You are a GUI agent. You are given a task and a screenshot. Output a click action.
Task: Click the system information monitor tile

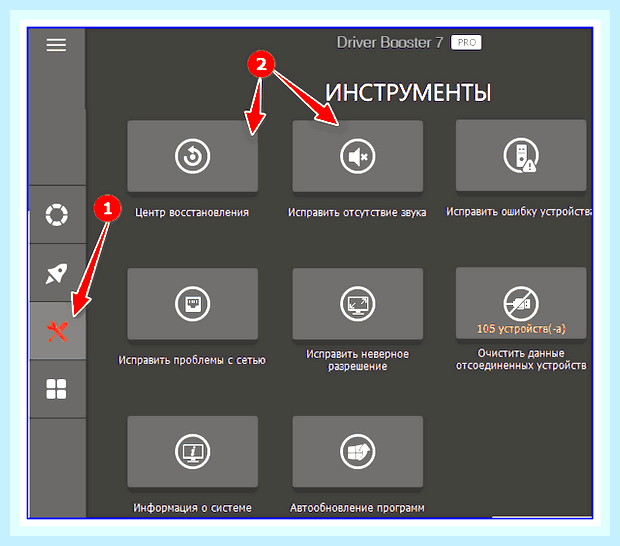pos(193,452)
